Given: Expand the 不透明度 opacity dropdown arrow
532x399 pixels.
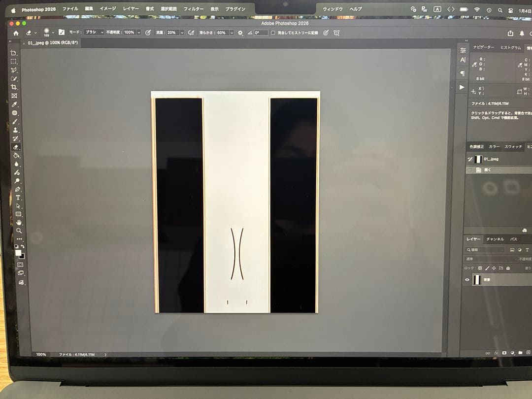Looking at the screenshot, I should click(x=138, y=33).
